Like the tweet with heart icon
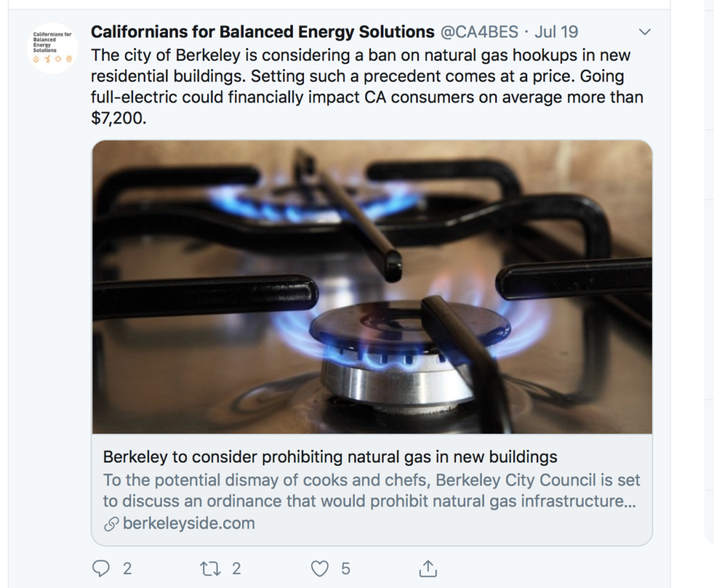714x588 pixels. point(319,568)
